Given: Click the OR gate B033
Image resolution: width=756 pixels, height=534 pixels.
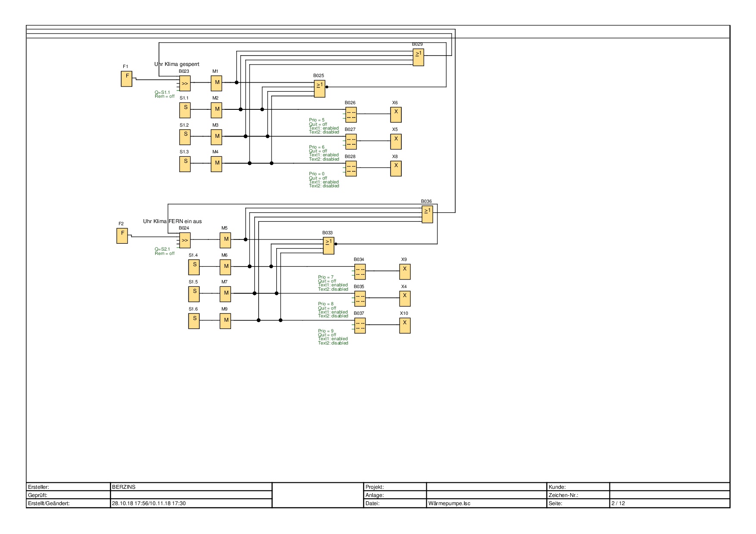Looking at the screenshot, I should point(328,246).
